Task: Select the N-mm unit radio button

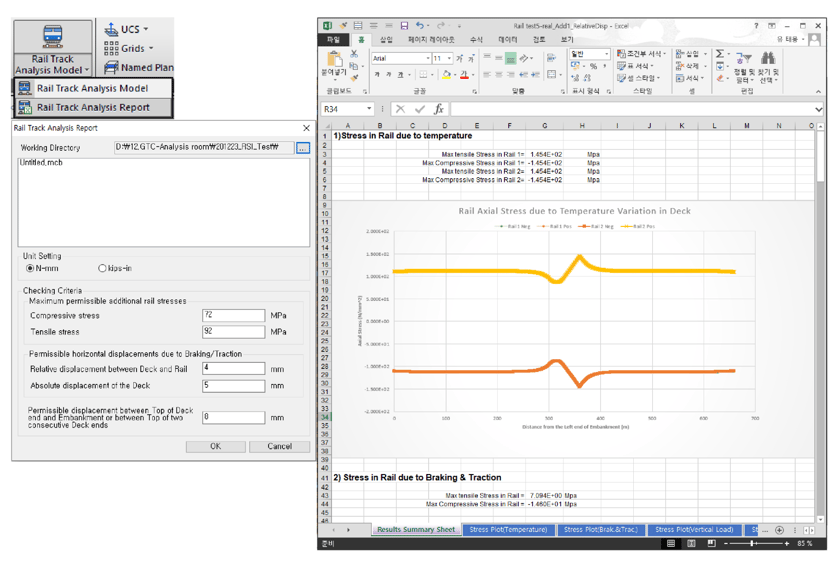Action: click(x=30, y=268)
